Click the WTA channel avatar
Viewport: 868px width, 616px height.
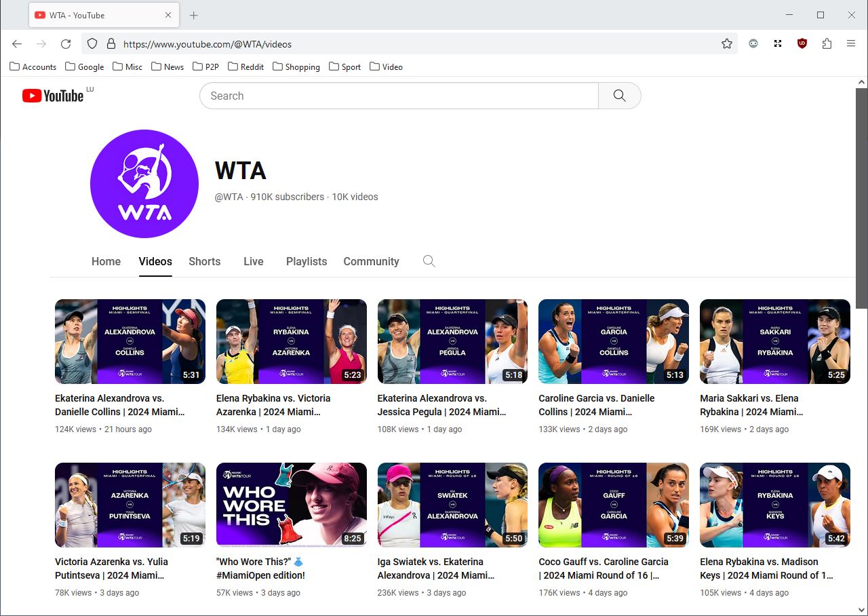(x=144, y=184)
